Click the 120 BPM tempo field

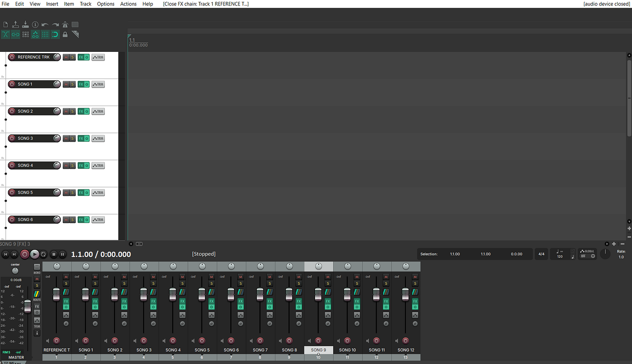click(560, 256)
